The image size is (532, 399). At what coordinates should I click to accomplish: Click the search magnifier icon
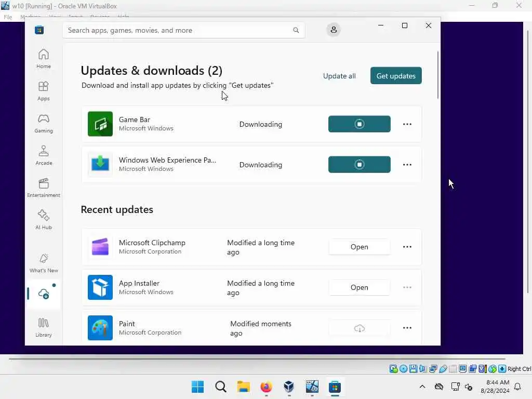tap(296, 30)
